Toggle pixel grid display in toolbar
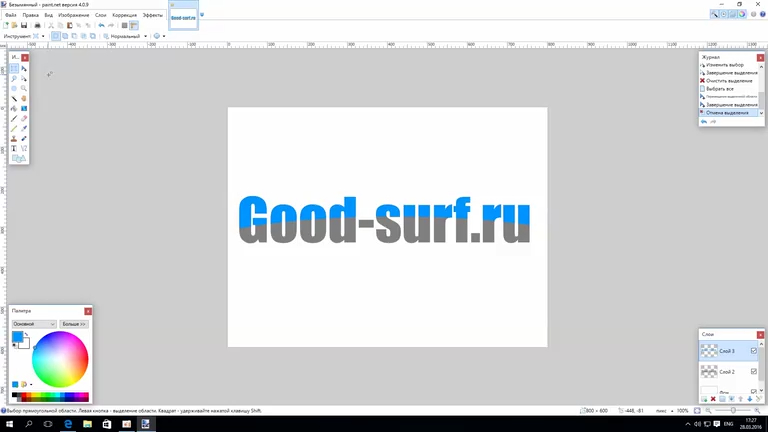Screen dimensions: 768x432 pyautogui.click(x=124, y=25)
